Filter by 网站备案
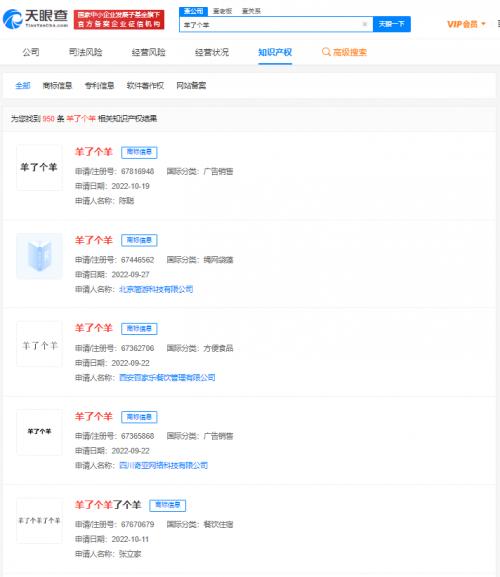Viewport: 500px width, 577px height. 191,86
